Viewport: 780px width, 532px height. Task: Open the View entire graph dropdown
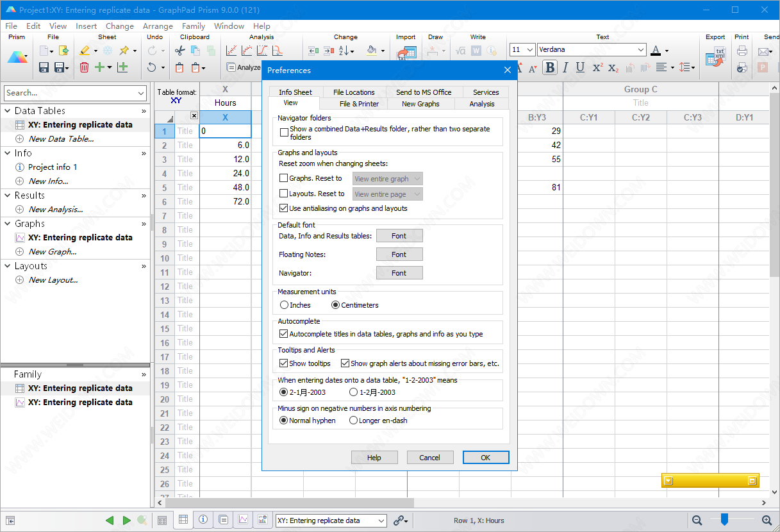coord(388,179)
